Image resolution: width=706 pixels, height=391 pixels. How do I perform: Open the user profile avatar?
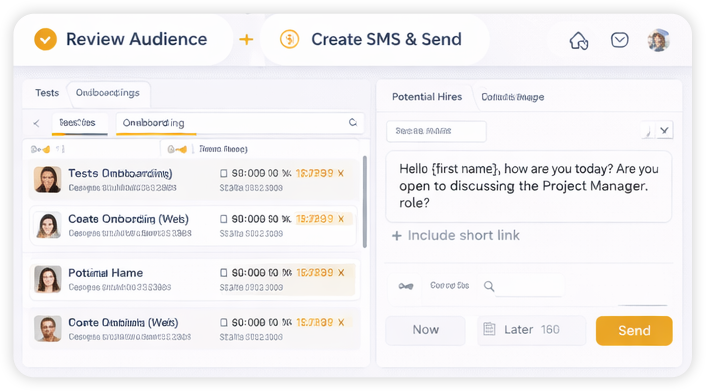tap(658, 40)
